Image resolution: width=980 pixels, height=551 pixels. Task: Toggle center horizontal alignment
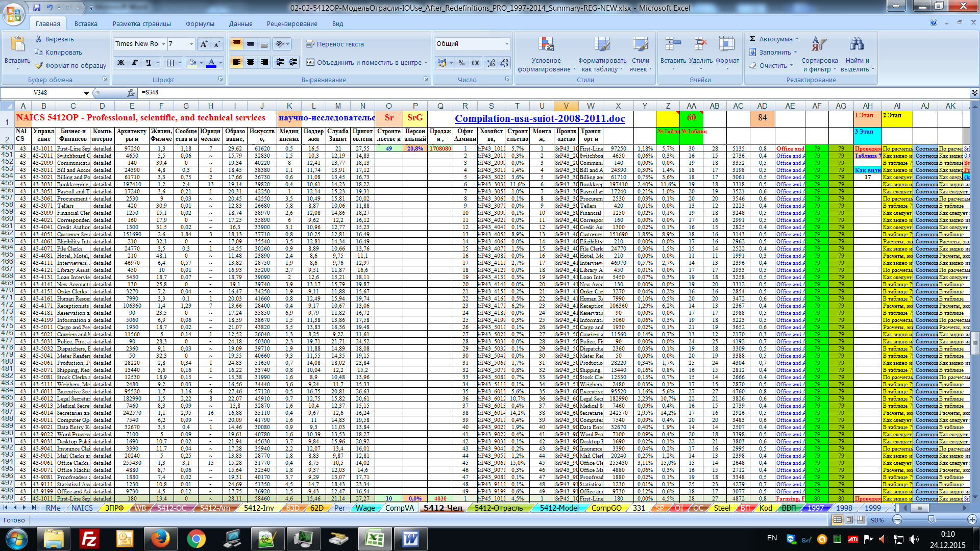(x=251, y=63)
